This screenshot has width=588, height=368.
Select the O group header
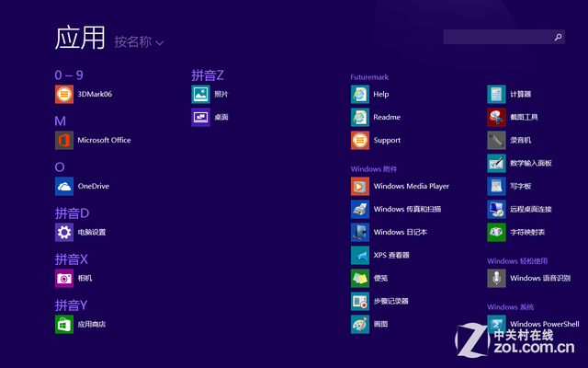point(60,167)
